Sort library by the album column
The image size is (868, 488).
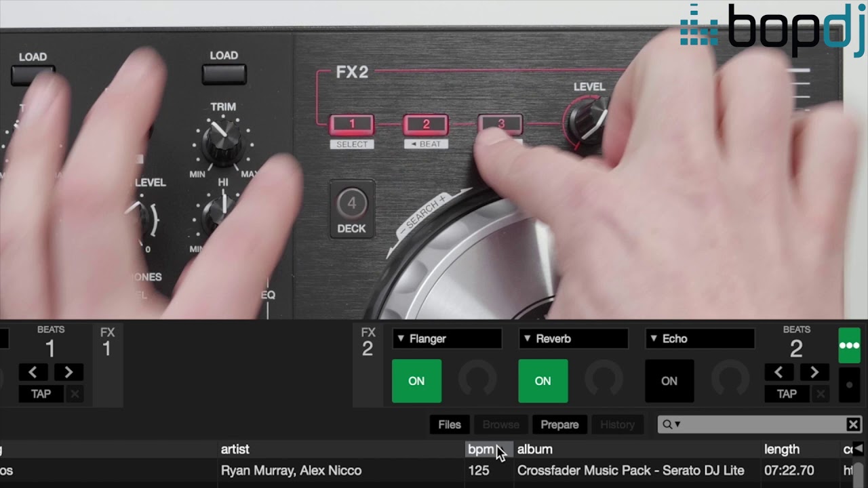tap(638, 449)
